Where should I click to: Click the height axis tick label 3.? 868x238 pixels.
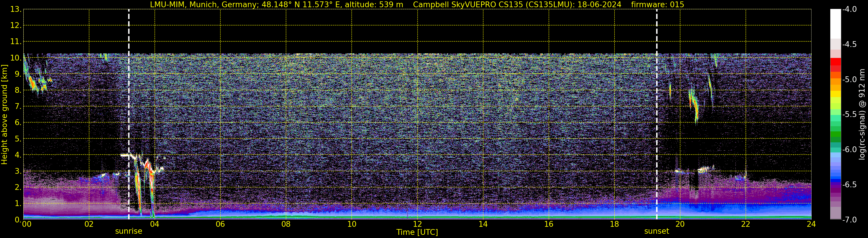point(18,171)
